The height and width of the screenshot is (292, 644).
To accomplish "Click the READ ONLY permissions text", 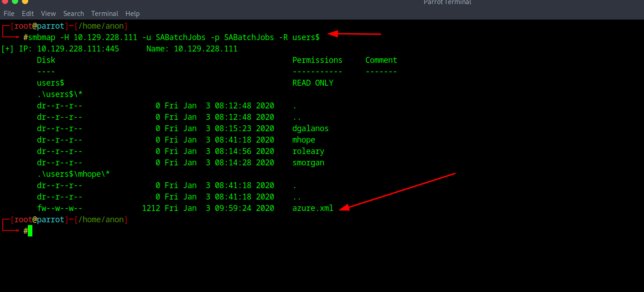I will [313, 83].
